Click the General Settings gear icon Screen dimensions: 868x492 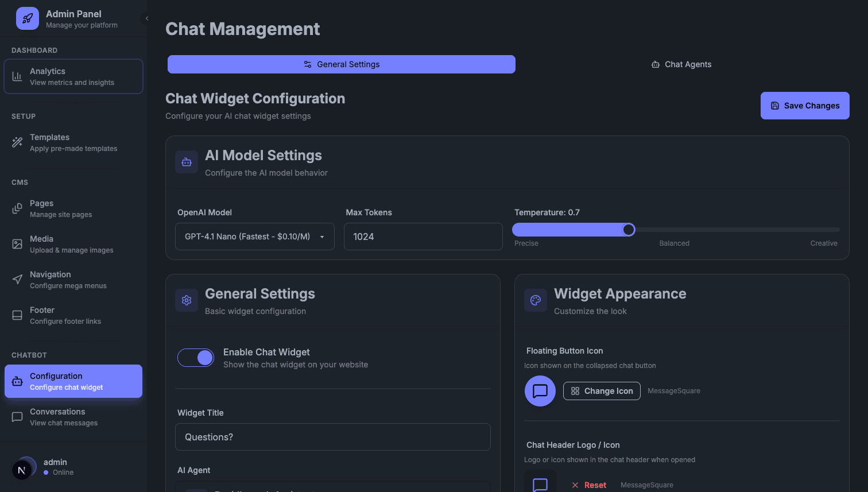click(186, 300)
